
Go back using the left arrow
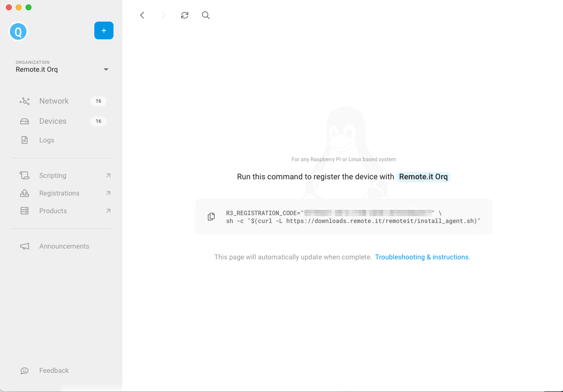click(x=142, y=15)
